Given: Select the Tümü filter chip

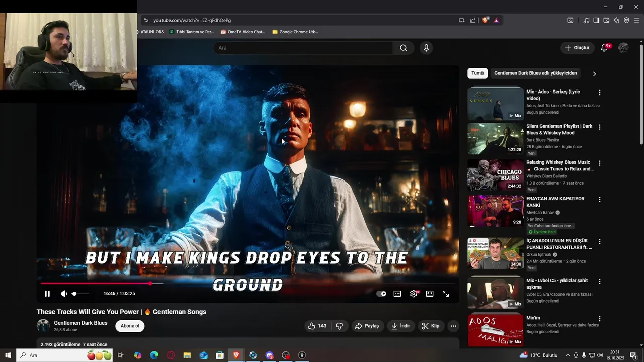Looking at the screenshot, I should click(477, 73).
